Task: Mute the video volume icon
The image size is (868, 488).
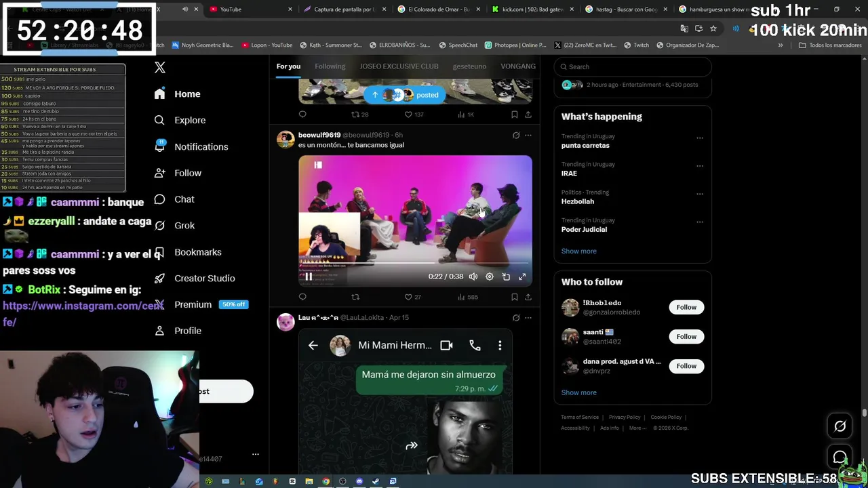Action: pos(473,277)
